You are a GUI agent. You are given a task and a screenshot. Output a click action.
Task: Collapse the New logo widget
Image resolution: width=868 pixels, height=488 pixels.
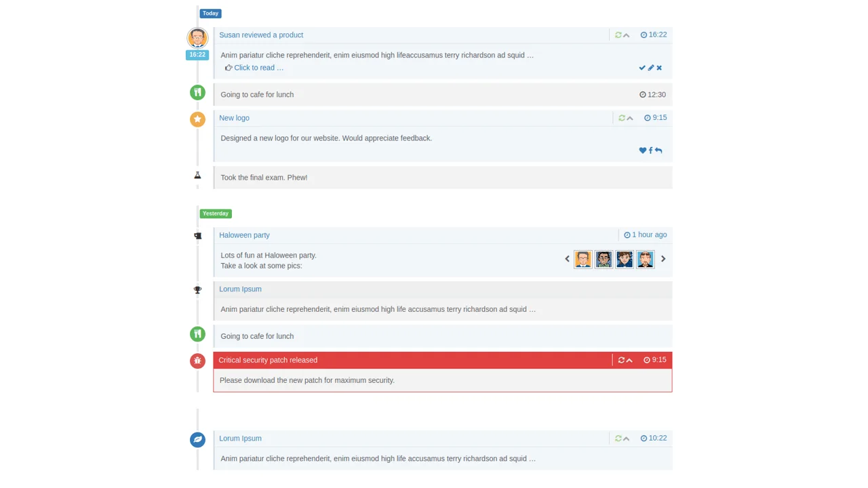pos(630,118)
